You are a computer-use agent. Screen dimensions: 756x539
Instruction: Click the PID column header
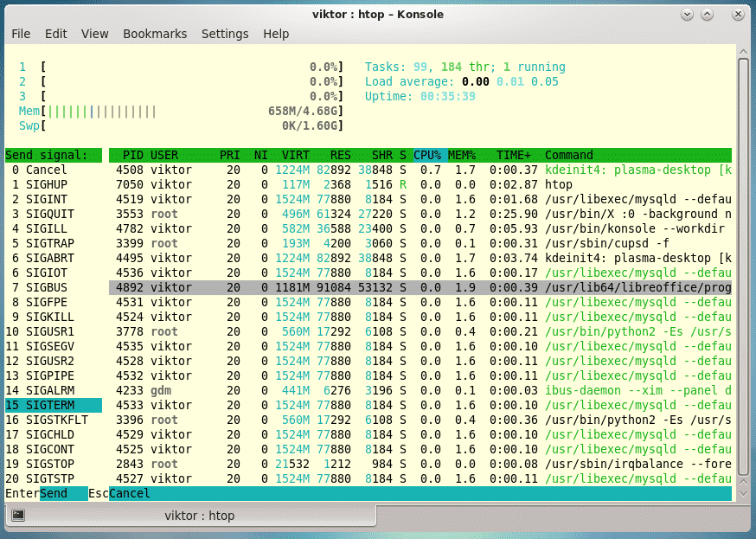(132, 155)
